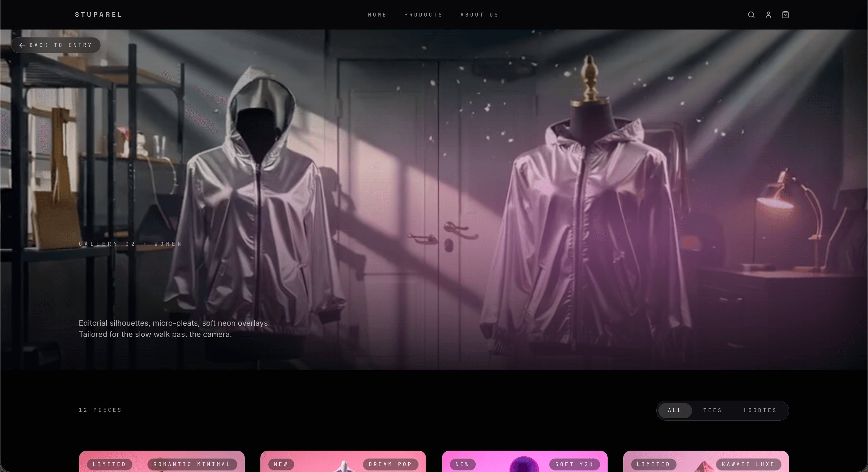The height and width of the screenshot is (472, 868).
Task: Click the '12 PIECES' count text
Action: point(100,410)
